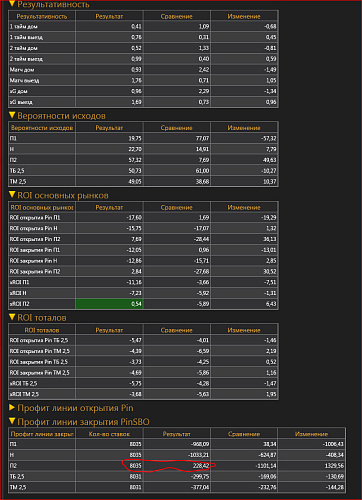Select the 'ROI открытия Pin ТБ 2,5' row
Viewport: 362px width, 500px height.
(143, 340)
